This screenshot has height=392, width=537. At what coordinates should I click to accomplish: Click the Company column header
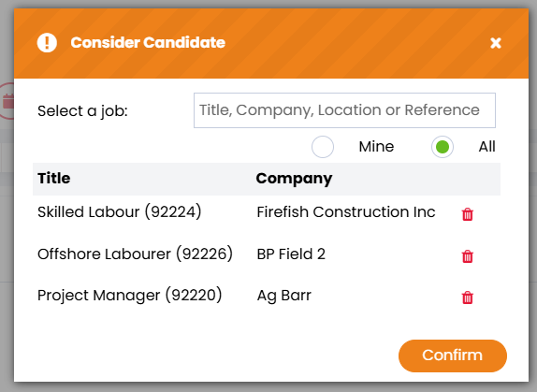(294, 179)
